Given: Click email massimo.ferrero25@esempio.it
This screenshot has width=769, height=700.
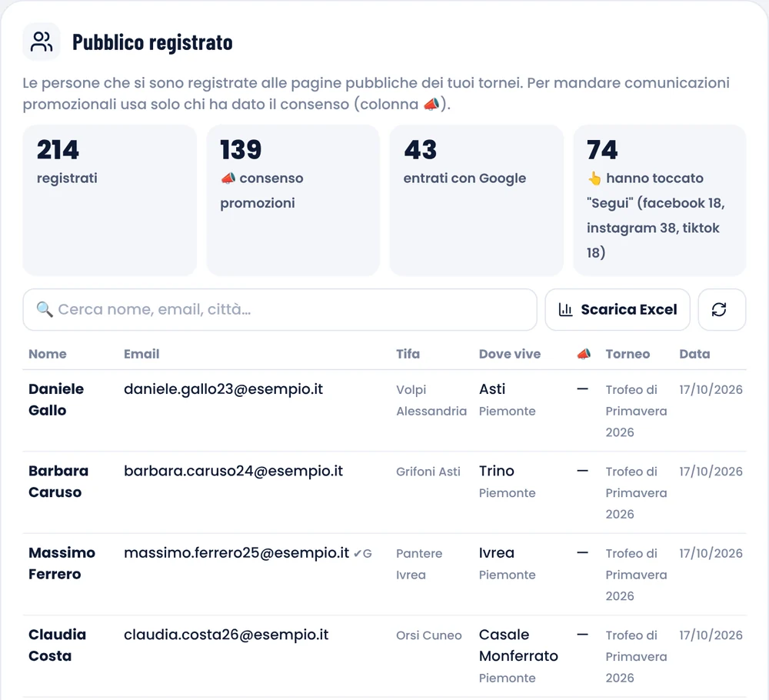Looking at the screenshot, I should pos(236,553).
